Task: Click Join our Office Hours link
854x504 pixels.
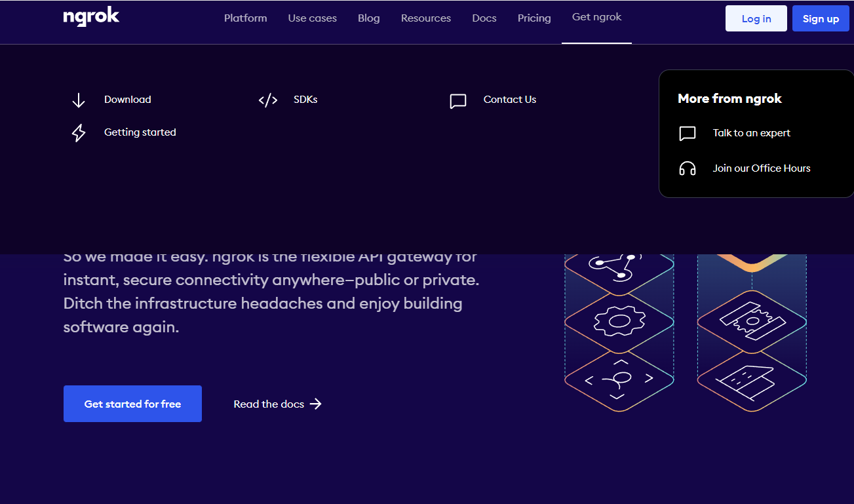Action: (x=762, y=168)
